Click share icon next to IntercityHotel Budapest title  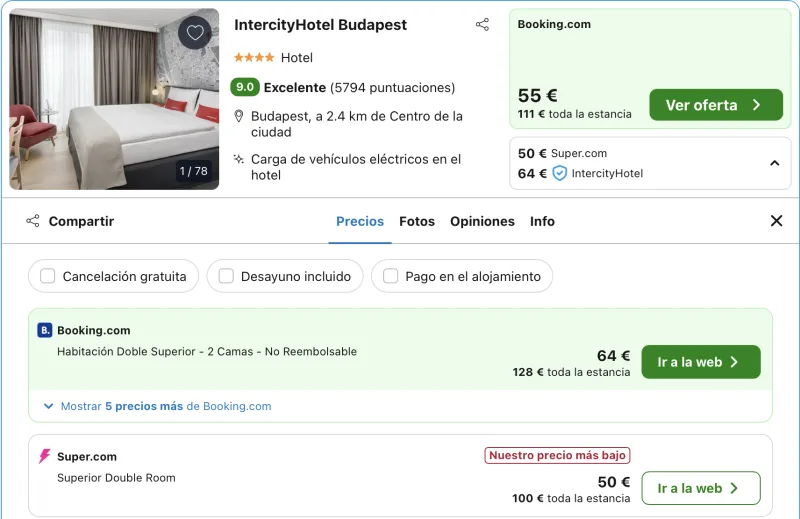point(482,24)
